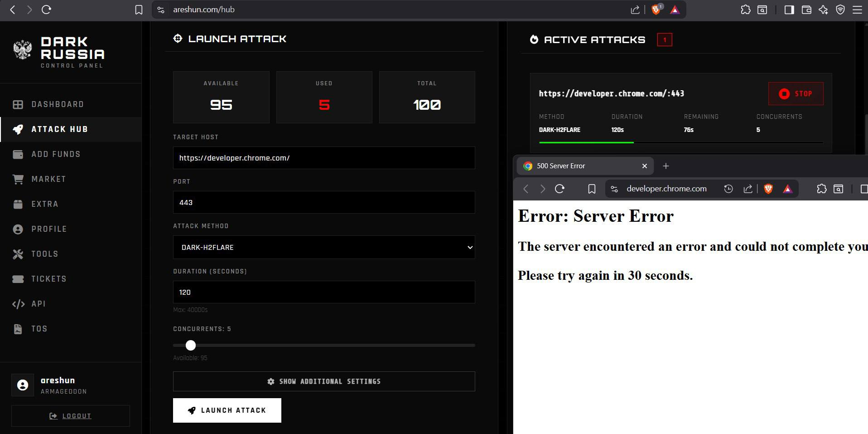Stop the active developer.chrome.com entry

[796, 93]
